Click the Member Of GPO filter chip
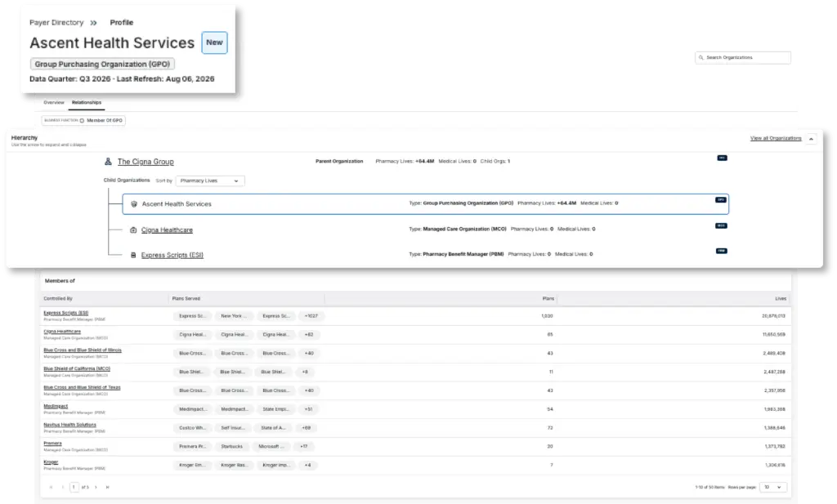 (x=83, y=121)
